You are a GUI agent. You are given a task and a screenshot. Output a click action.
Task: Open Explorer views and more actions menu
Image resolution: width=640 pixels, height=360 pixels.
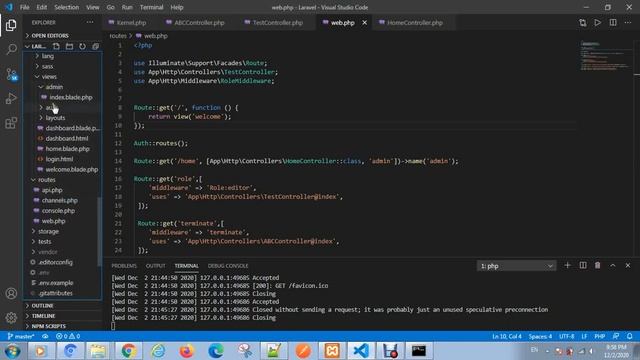click(90, 22)
